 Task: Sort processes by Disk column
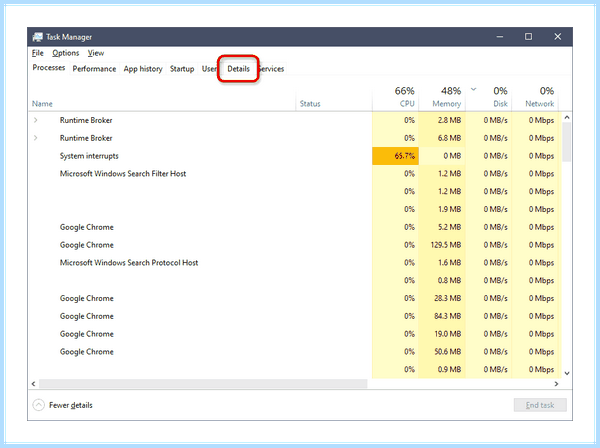(489, 97)
